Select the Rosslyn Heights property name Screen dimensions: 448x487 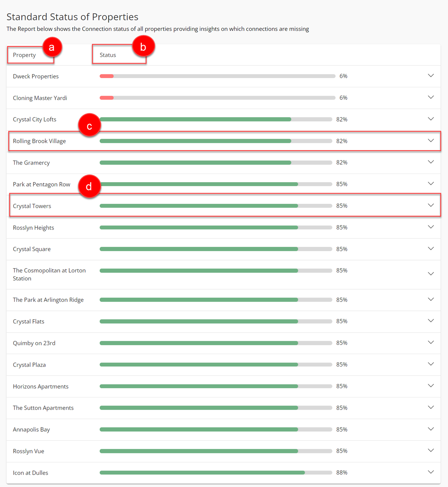pos(34,228)
